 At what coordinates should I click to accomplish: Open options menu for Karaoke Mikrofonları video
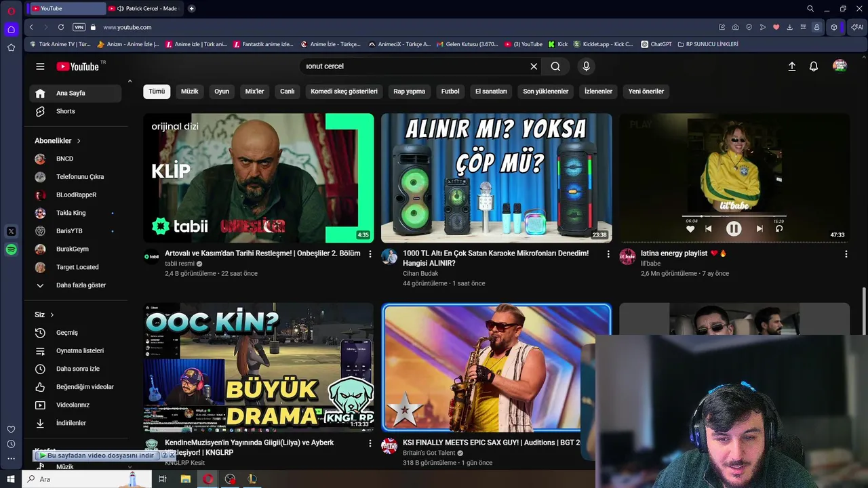coord(608,254)
